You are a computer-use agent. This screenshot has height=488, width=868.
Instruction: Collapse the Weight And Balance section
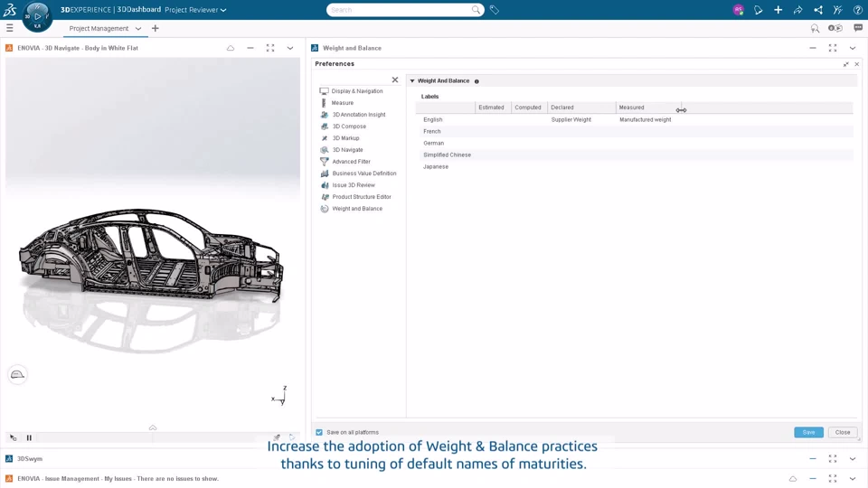tap(412, 80)
